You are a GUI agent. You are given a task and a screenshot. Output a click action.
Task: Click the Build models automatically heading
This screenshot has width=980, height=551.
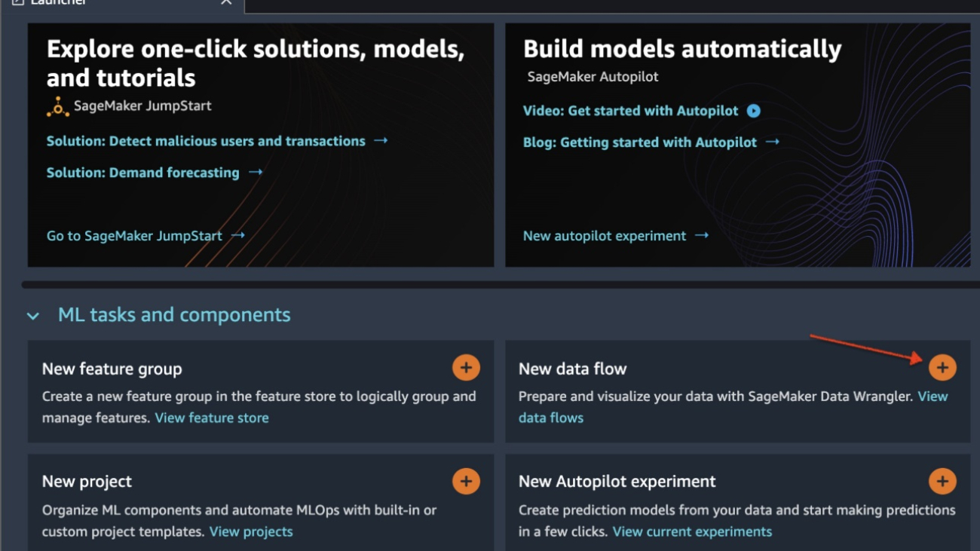tap(682, 49)
